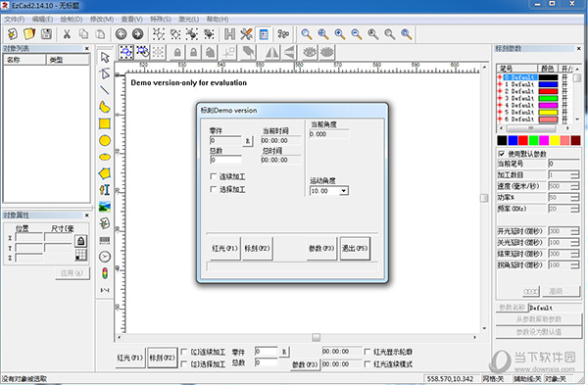Click the lock padlock icon in second toolbar

pyautogui.click(x=177, y=53)
